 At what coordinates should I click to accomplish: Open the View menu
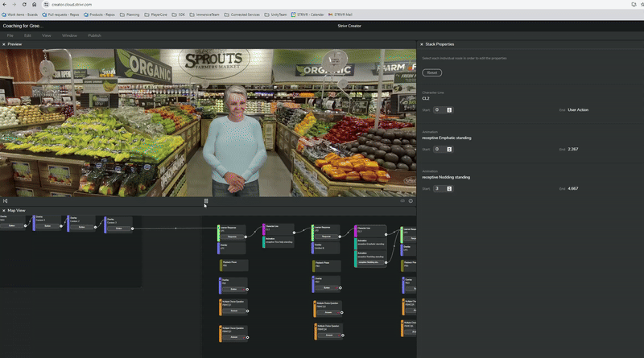(47, 35)
